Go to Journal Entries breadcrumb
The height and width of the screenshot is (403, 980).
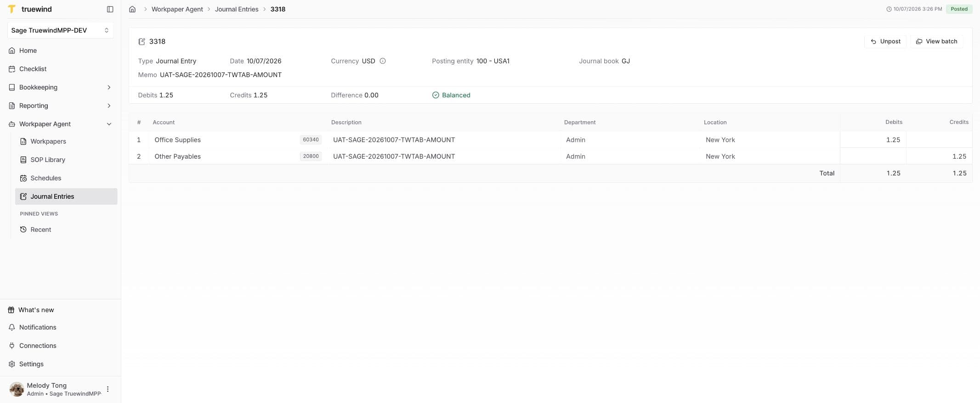click(x=237, y=9)
